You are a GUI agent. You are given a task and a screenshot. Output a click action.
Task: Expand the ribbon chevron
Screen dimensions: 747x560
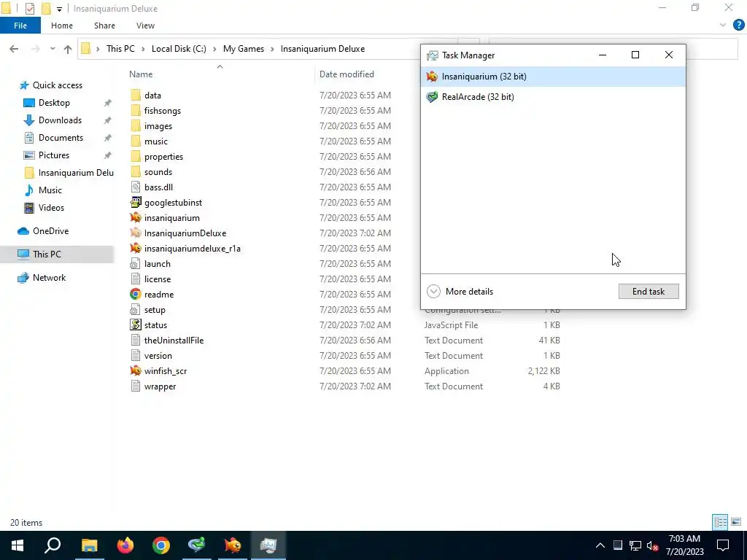pos(723,26)
